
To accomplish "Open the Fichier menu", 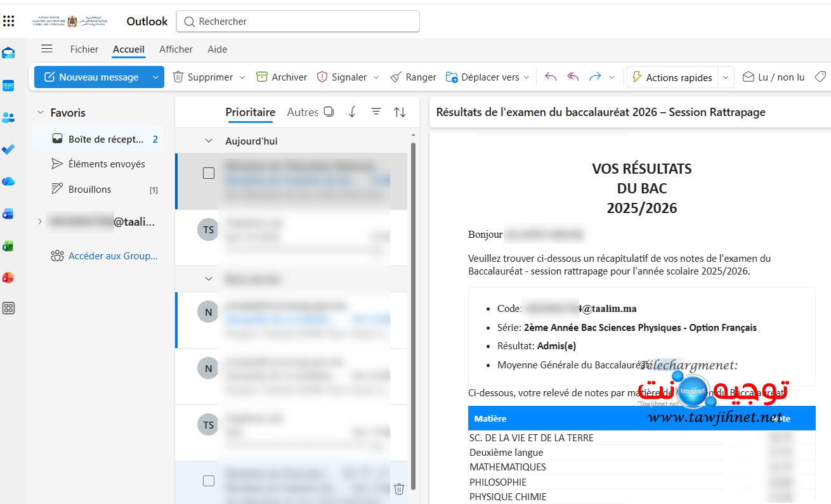I will pos(84,49).
